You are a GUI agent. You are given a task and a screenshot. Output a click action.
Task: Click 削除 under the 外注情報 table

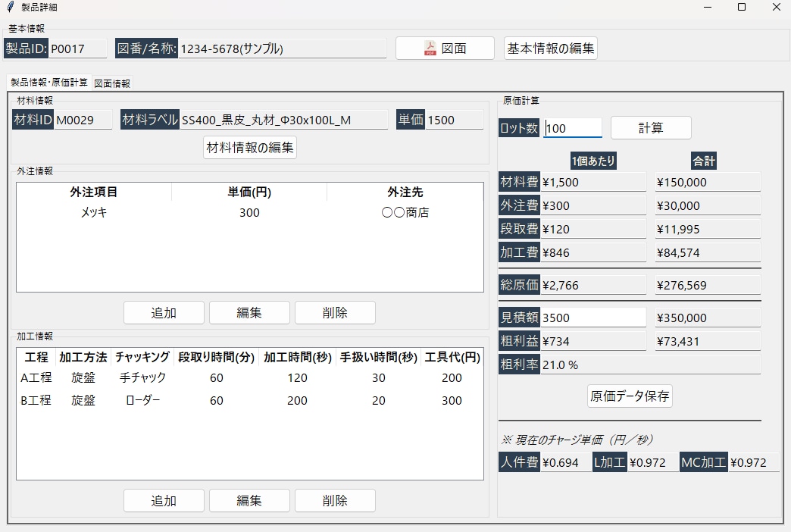coord(335,312)
